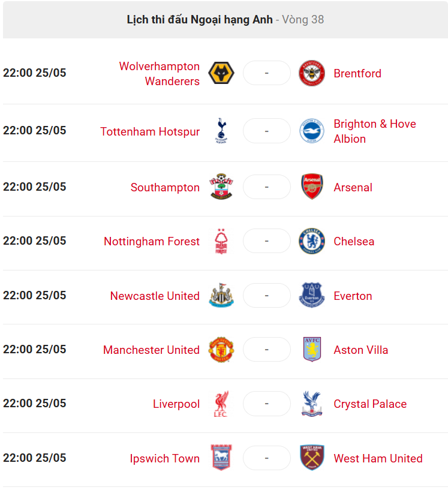Viewport: 448px width, 496px height.
Task: Click the Aston Villa AVFC badge
Action: [x=312, y=350]
